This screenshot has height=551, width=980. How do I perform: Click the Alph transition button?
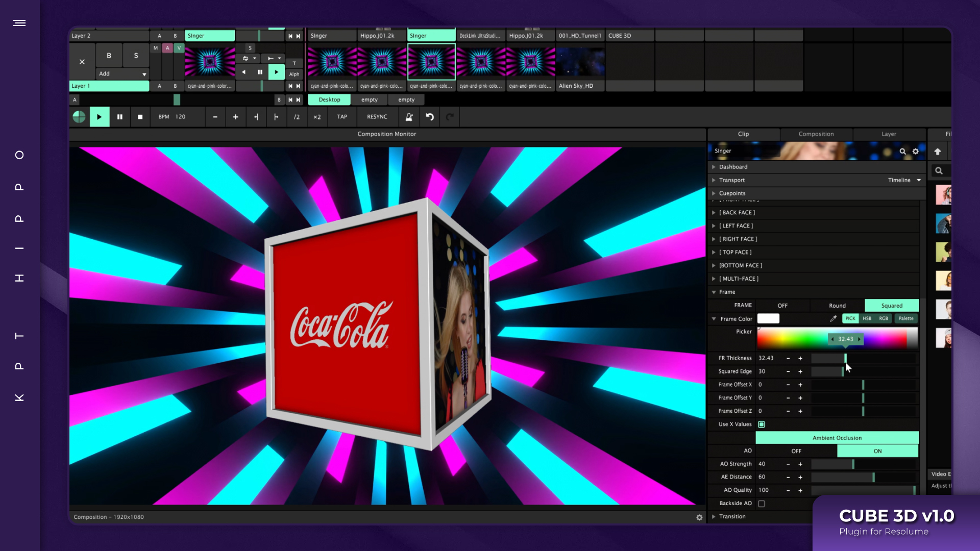295,74
